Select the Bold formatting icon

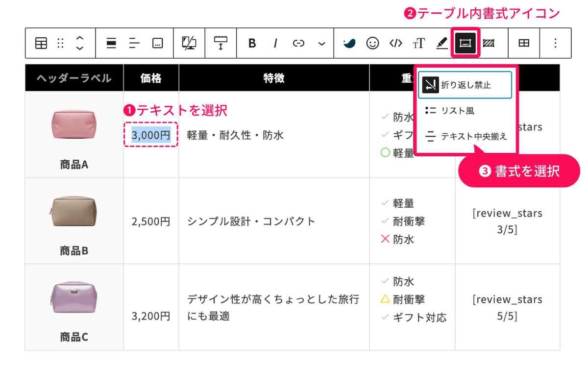(252, 43)
